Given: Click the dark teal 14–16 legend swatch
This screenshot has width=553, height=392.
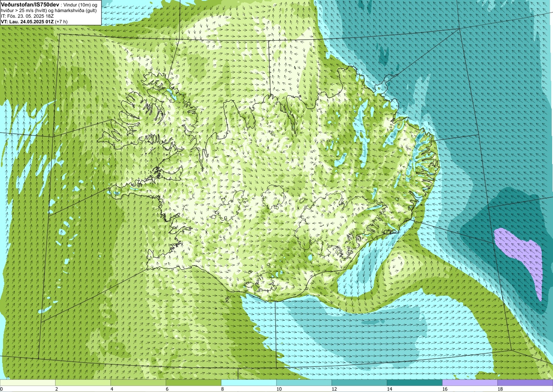Looking at the screenshot, I should [x=415, y=383].
